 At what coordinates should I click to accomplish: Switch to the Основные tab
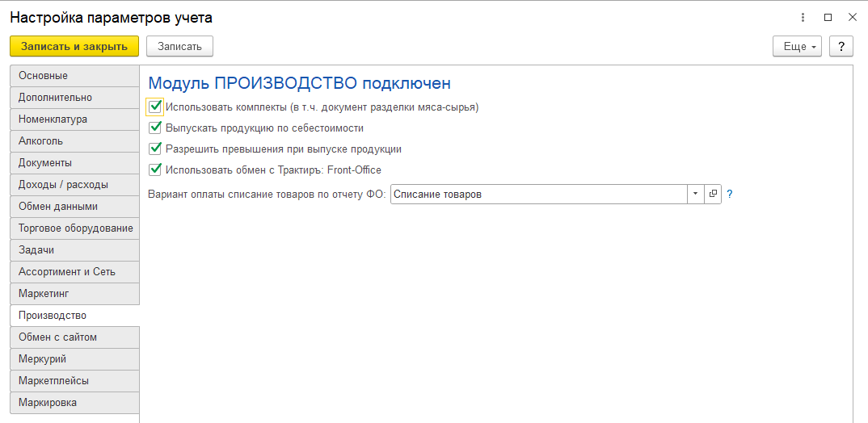pos(74,76)
